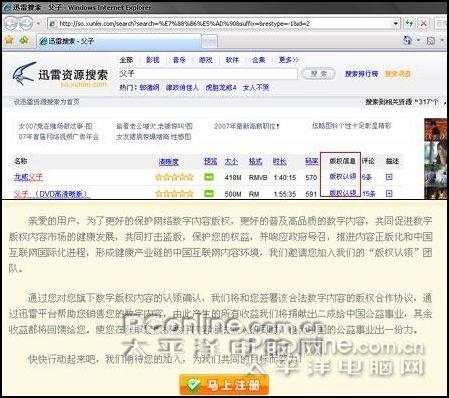
Task: Sort results by 清晰度 column
Action: (x=169, y=162)
